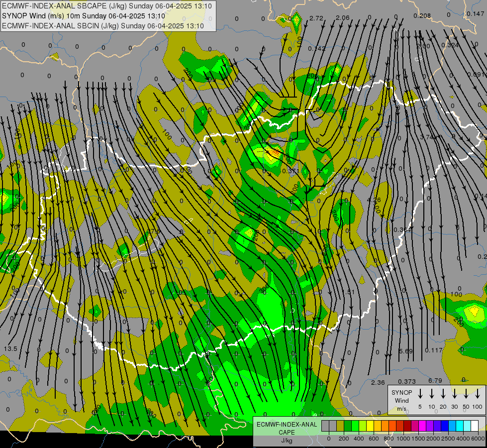487x448 pixels.
Task: Click the 0.208 value on the map
Action: click(422, 15)
